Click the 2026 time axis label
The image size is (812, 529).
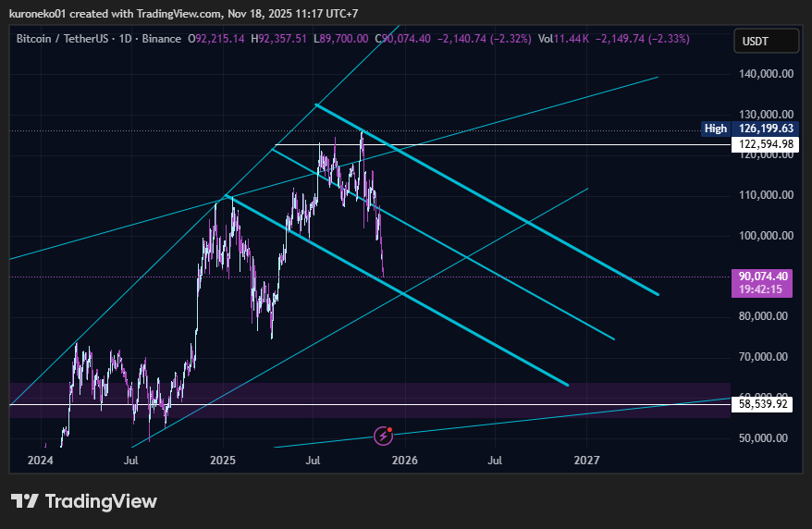[x=404, y=461]
